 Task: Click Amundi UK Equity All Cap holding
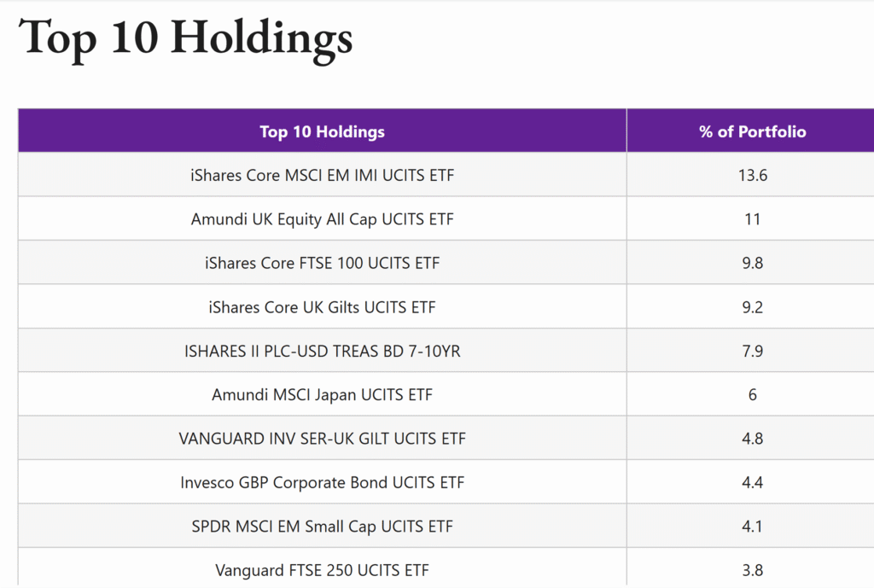coord(322,219)
